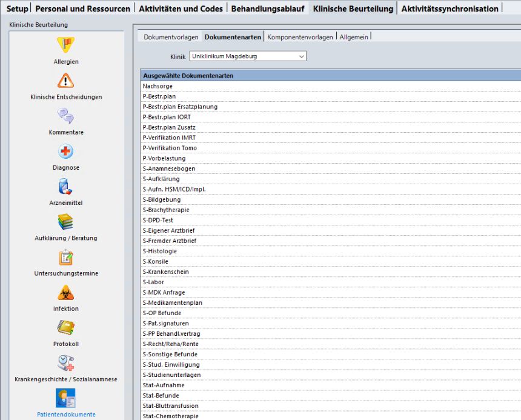Click the Ausgewählte Dokumentenarten column header
This screenshot has width=521, height=420.
[188, 76]
